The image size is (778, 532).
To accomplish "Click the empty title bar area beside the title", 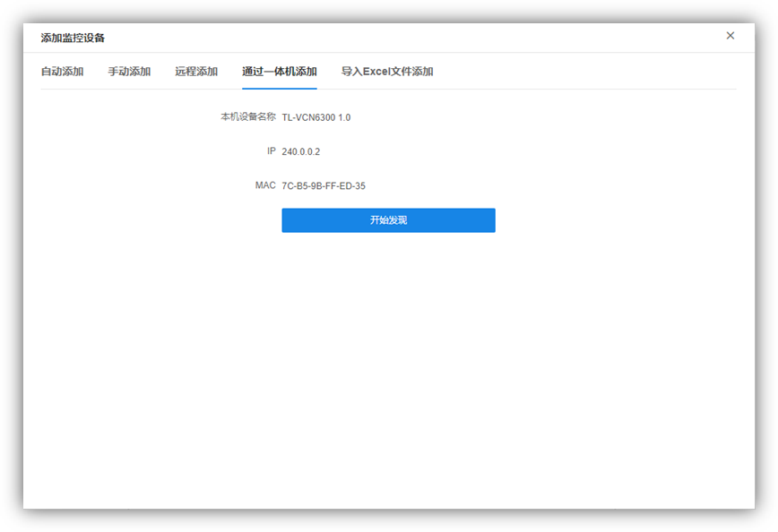I will point(403,38).
